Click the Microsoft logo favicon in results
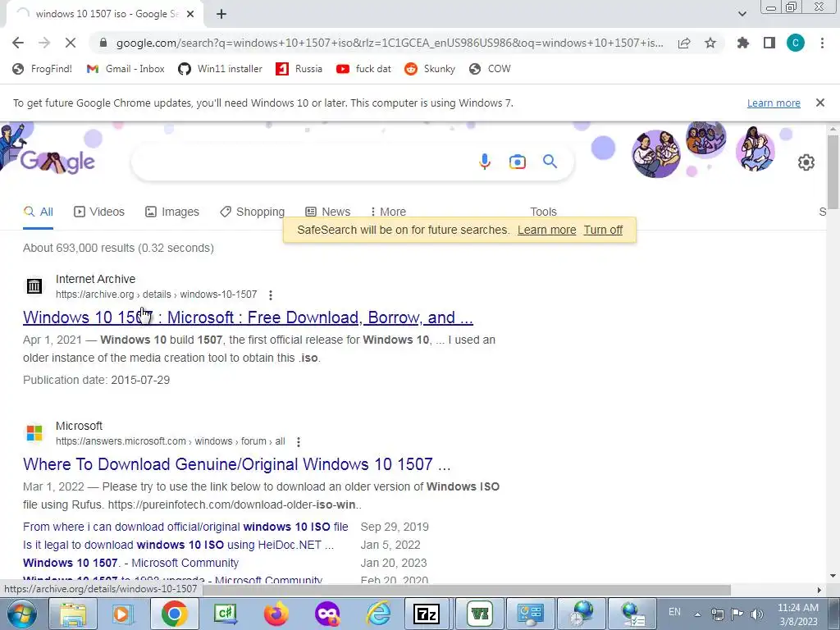The width and height of the screenshot is (840, 630). pos(34,433)
